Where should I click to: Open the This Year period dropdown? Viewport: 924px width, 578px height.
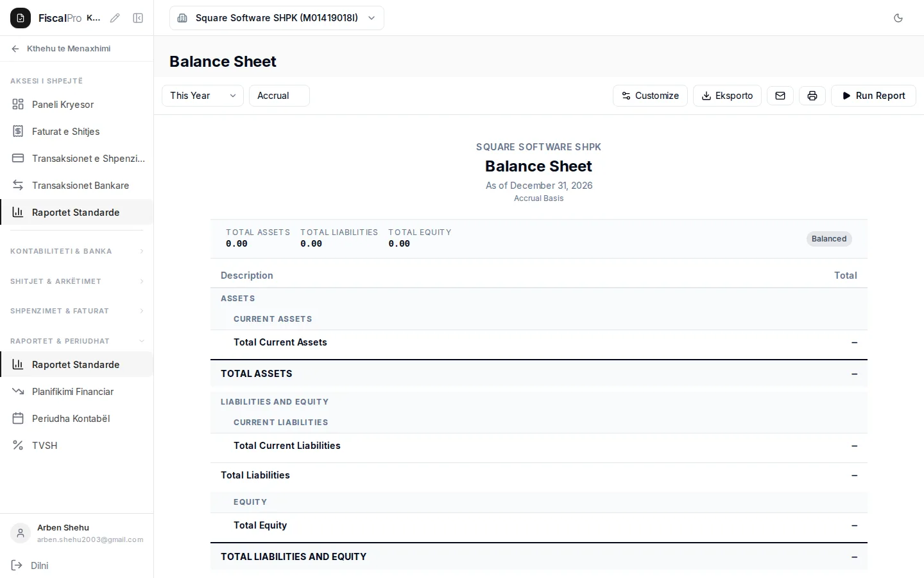tap(203, 96)
